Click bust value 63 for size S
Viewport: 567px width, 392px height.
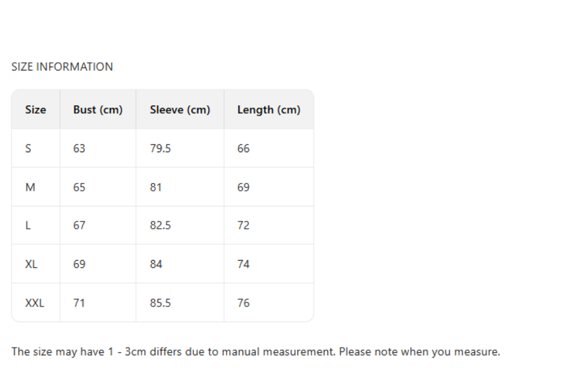click(x=79, y=148)
